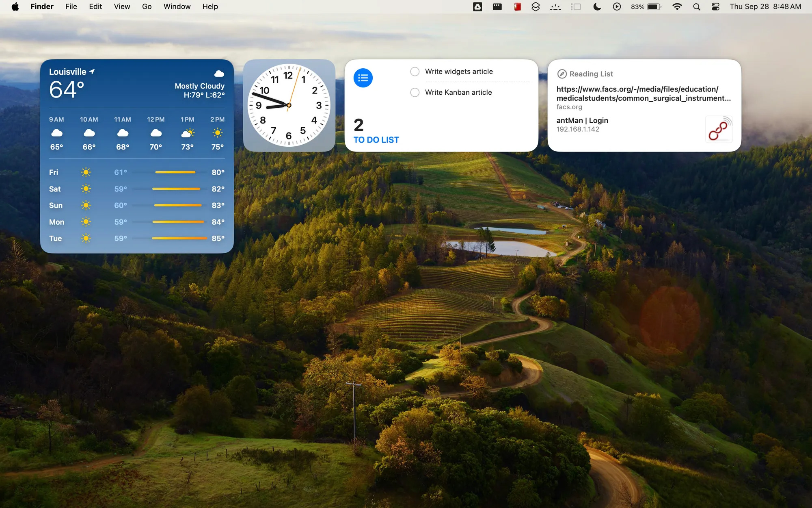The width and height of the screenshot is (812, 508).
Task: Open the Reading List header
Action: [591, 74]
